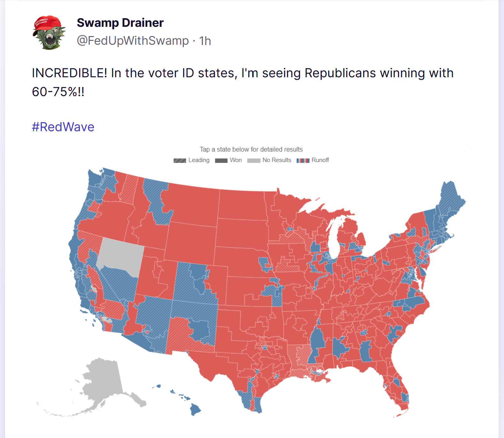This screenshot has height=438, width=504.
Task: Select Maine on the results map
Action: click(452, 198)
